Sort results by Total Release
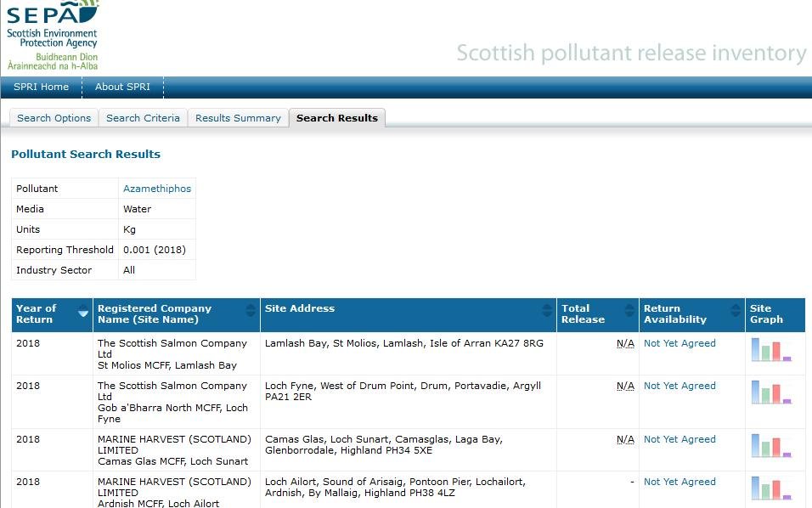This screenshot has width=812, height=508. (628, 313)
